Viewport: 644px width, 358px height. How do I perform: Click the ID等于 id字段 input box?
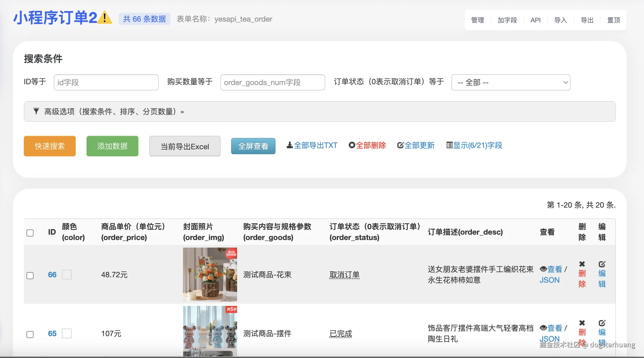[x=106, y=82]
